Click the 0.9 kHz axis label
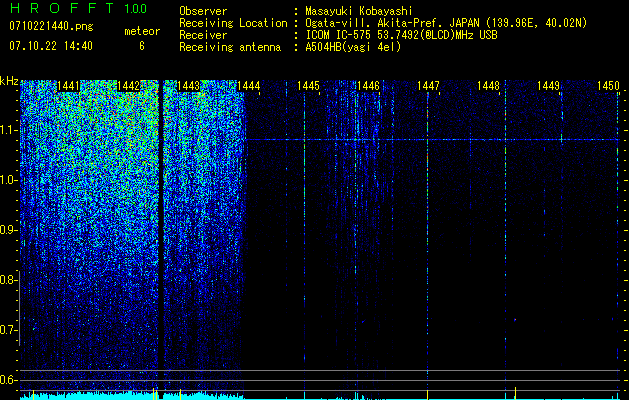The image size is (629, 400). coord(8,230)
